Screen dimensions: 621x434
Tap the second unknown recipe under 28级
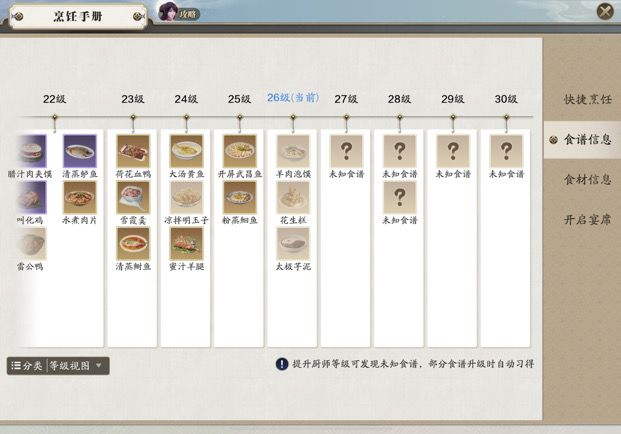point(400,197)
